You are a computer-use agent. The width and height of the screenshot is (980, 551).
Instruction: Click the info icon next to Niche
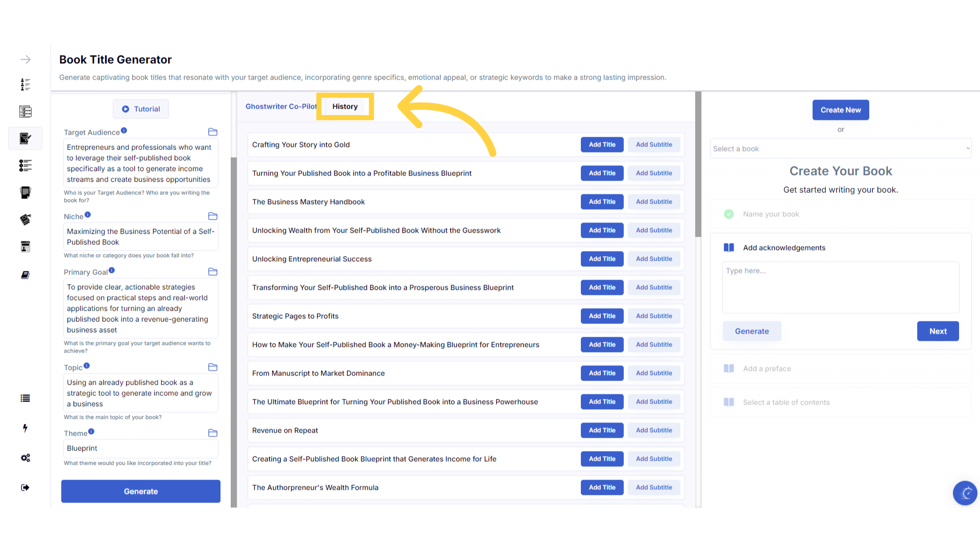click(88, 215)
